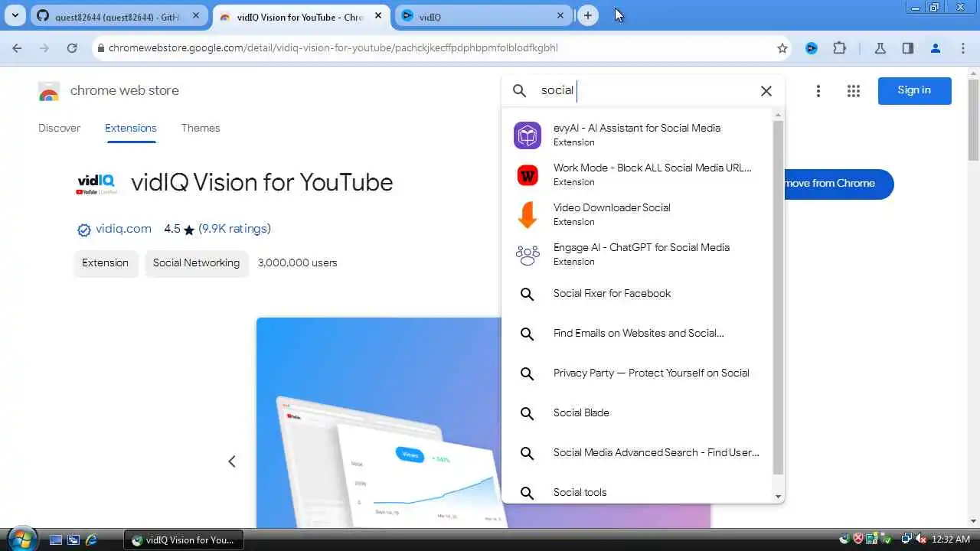
Task: Expand the tab search dropdown
Action: (15, 15)
